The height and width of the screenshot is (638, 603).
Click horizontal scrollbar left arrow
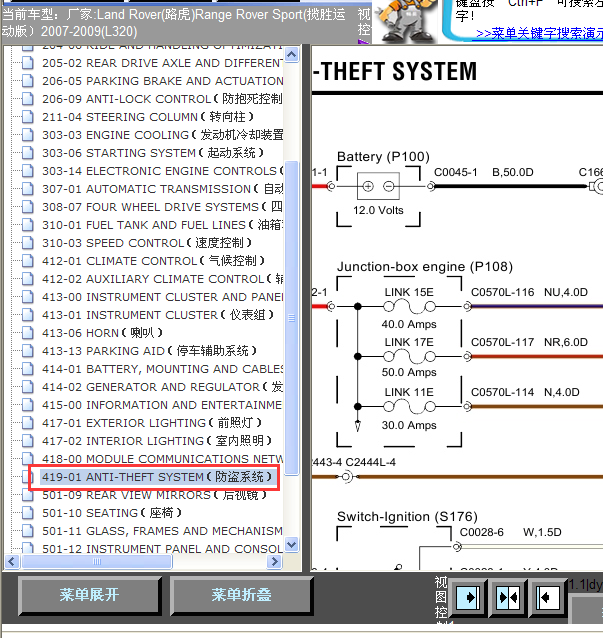11,562
